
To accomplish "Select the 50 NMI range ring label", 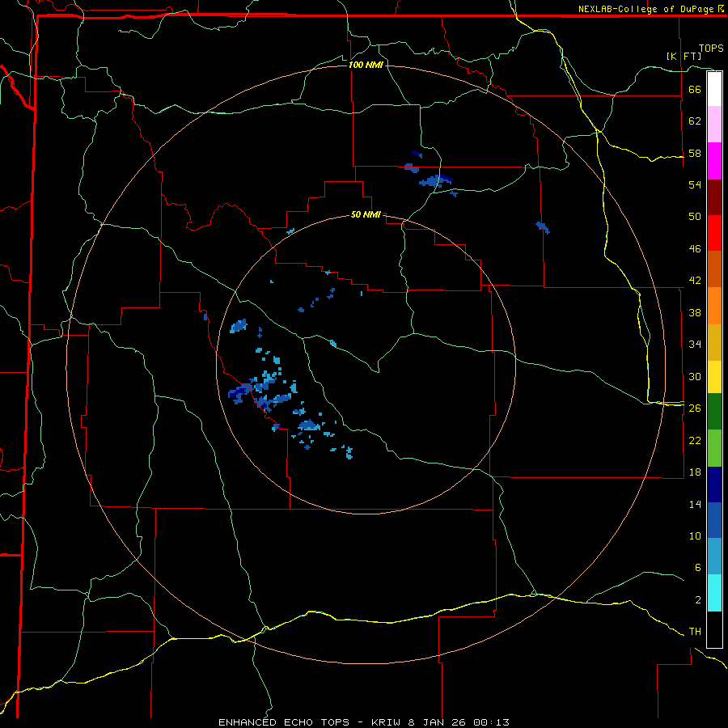I will (x=366, y=214).
